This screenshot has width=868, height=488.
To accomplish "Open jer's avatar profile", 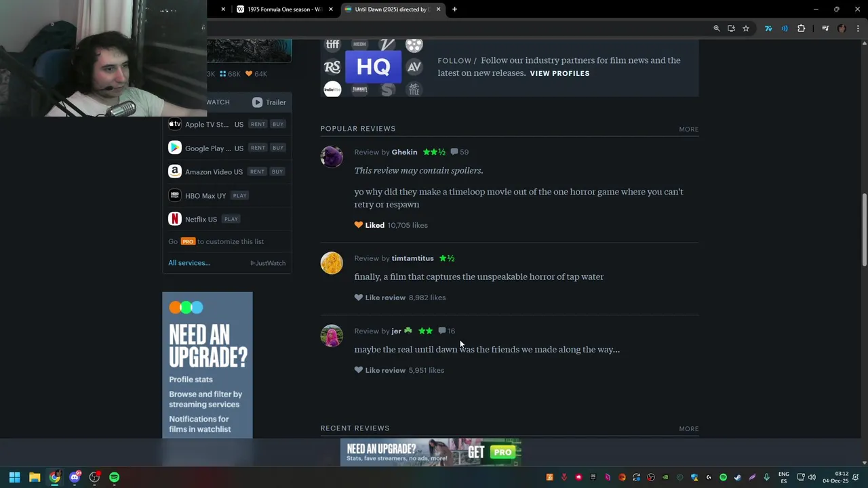I will [332, 335].
